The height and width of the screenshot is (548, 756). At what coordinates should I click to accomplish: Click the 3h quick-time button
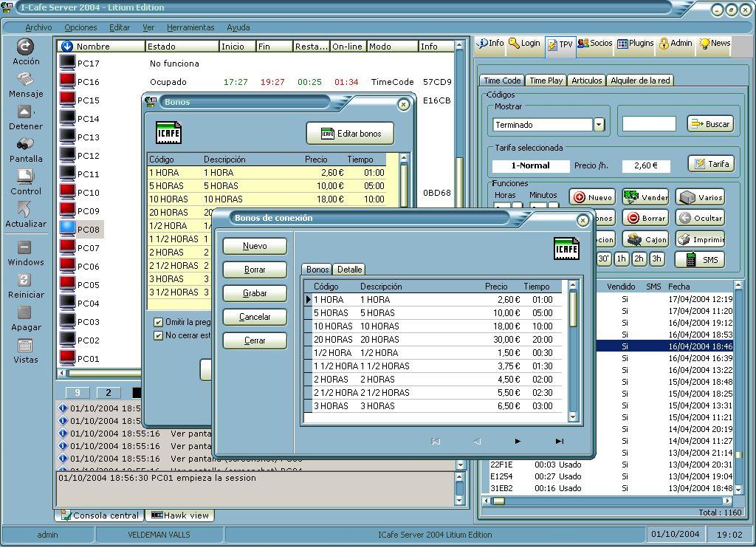[656, 259]
